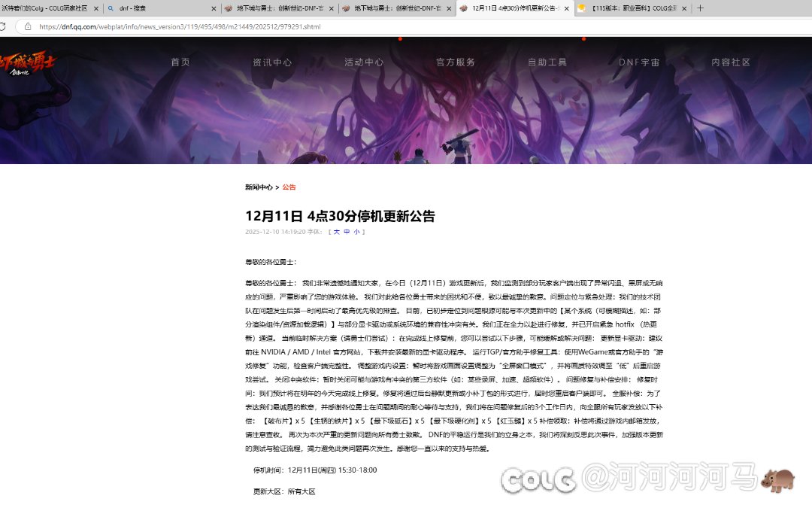This screenshot has height=511, width=812.
Task: Expand the 官方服务 navigation menu
Action: [456, 62]
